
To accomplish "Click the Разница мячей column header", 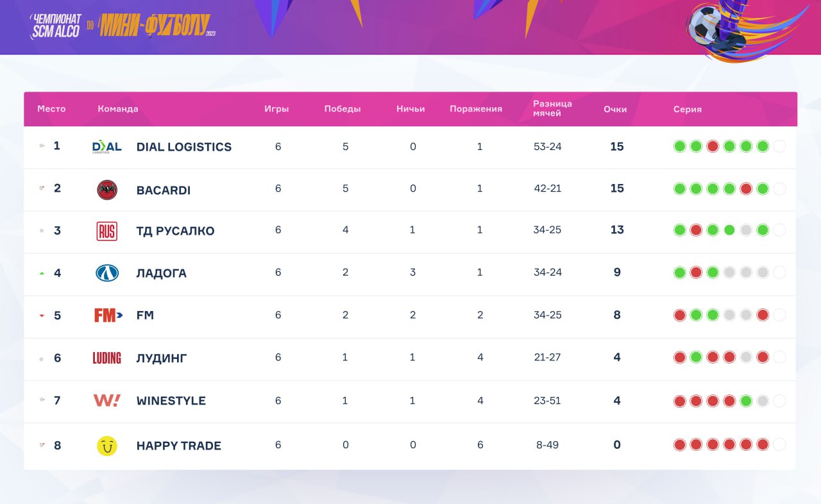I will coord(552,108).
